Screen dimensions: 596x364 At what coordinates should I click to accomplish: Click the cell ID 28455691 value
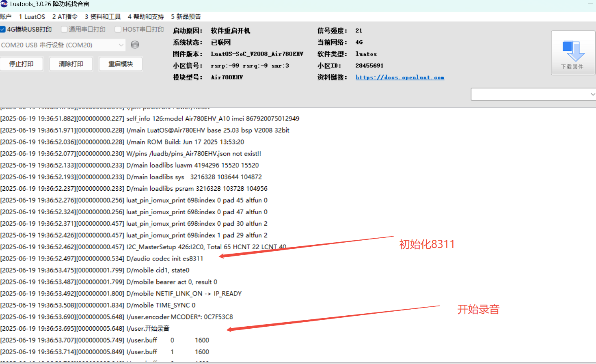369,65
